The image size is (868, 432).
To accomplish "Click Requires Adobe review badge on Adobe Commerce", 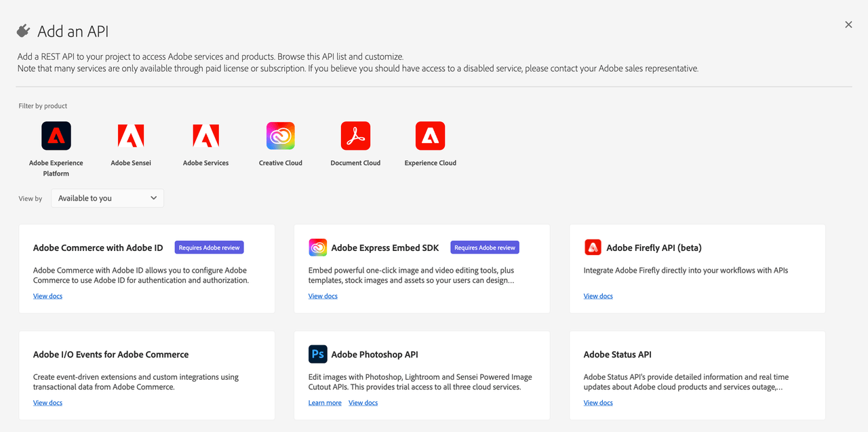I will [x=209, y=248].
